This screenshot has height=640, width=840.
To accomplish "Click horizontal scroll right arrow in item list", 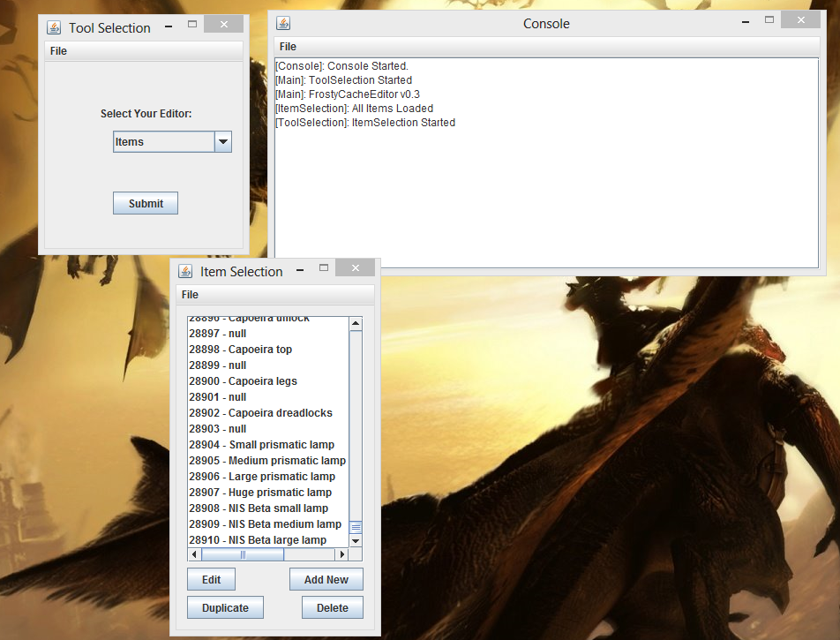I will pos(342,554).
